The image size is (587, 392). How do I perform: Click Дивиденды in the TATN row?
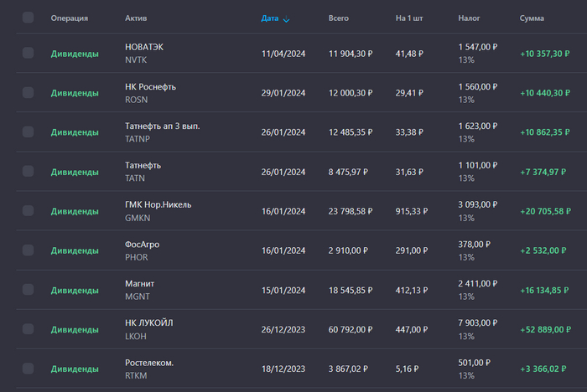(75, 172)
